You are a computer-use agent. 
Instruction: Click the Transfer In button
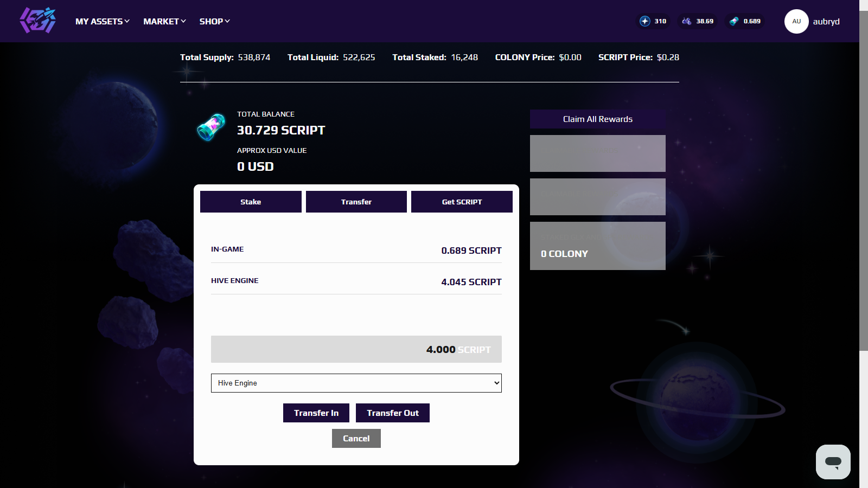pyautogui.click(x=316, y=413)
